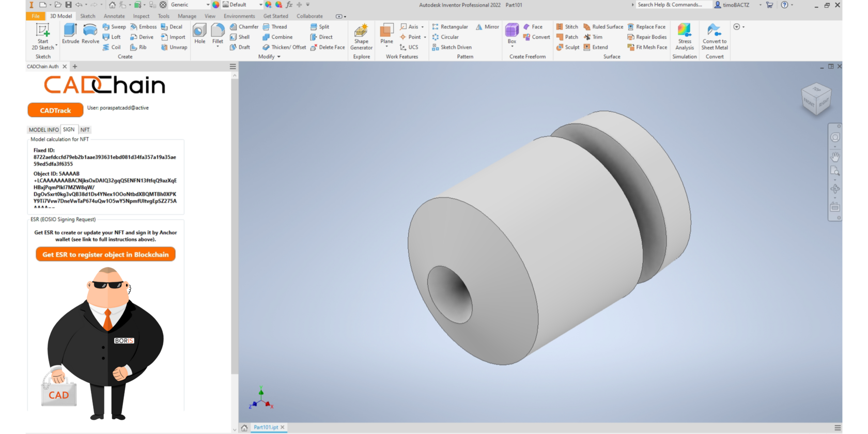Switch to the NFT tab
This screenshot has height=434, width=868.
85,130
